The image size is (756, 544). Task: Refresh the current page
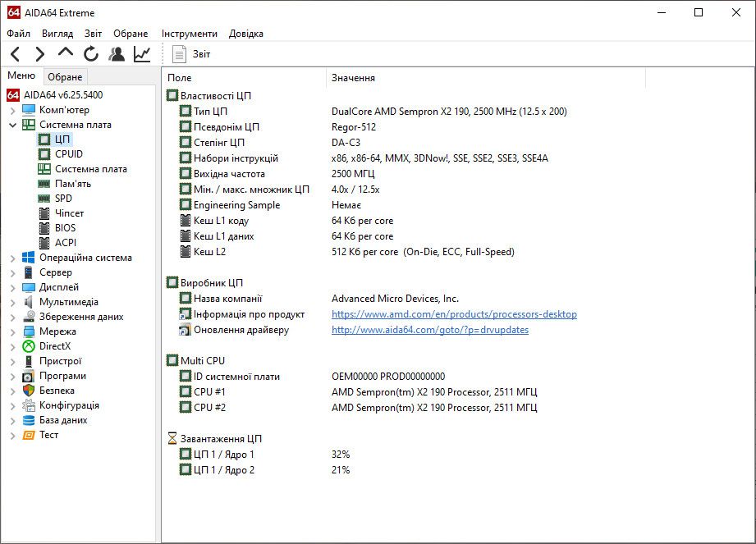click(x=90, y=54)
